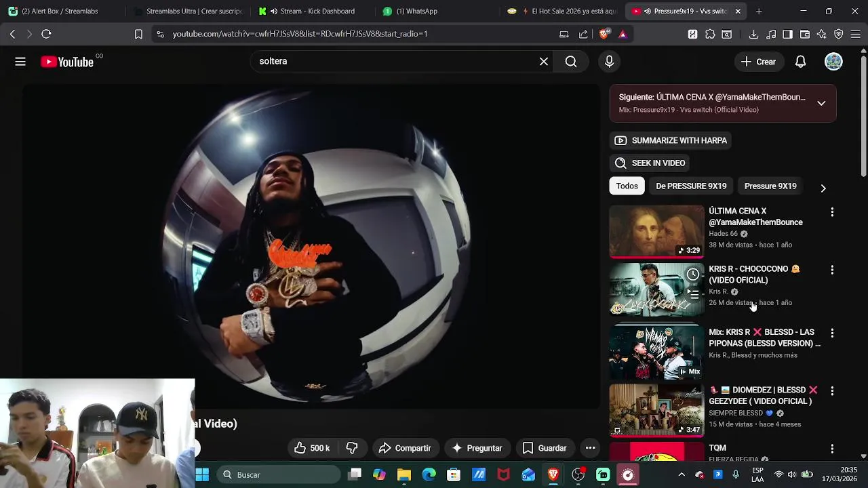Bookmark this page in the toolbar
The width and height of the screenshot is (868, 488).
pos(138,34)
